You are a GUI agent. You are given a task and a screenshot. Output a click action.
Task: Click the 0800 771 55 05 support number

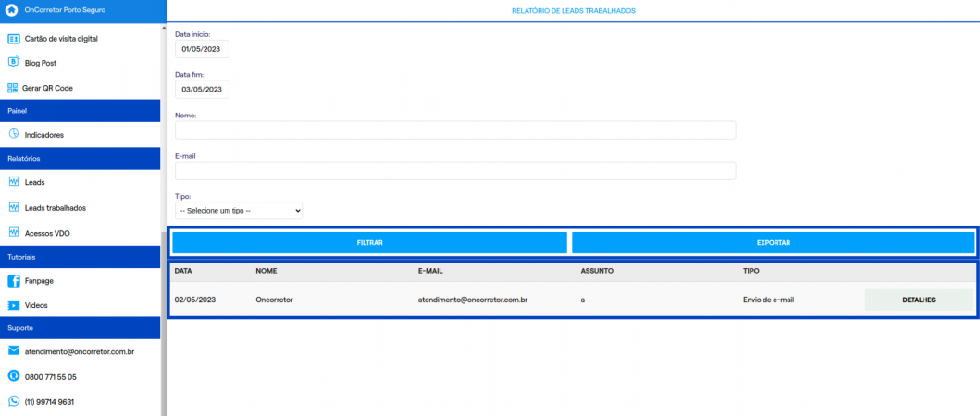(51, 377)
